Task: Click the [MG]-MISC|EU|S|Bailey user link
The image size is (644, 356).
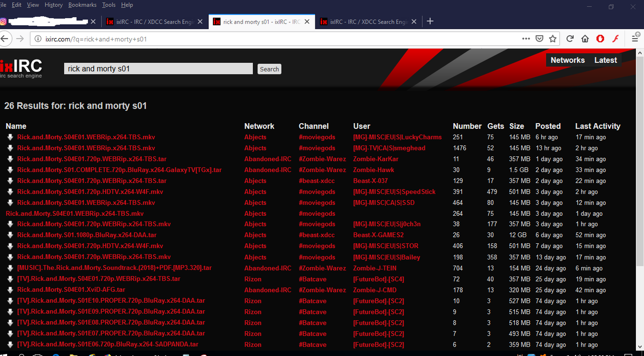Action: coord(386,257)
